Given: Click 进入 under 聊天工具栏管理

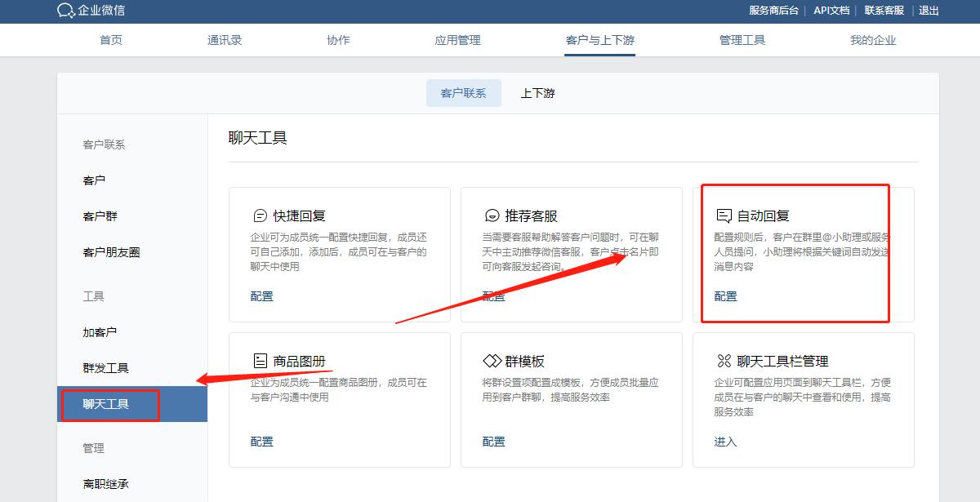Looking at the screenshot, I should 724,442.
